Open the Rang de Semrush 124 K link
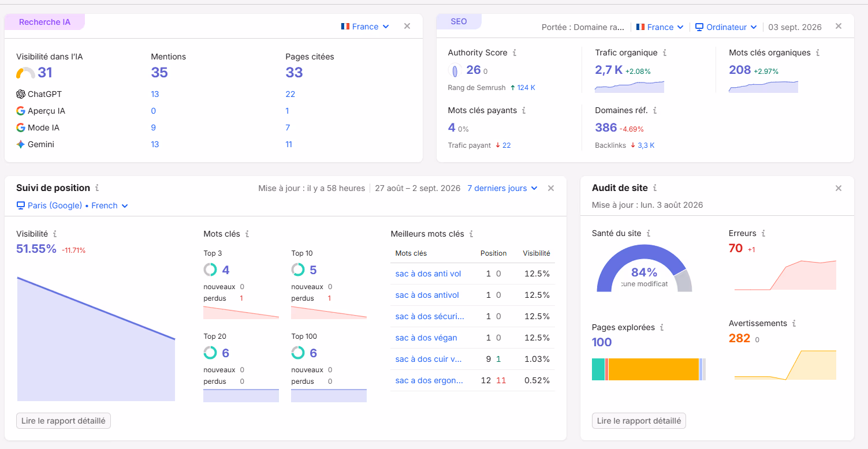Viewport: 868px width, 449px height. pos(526,88)
